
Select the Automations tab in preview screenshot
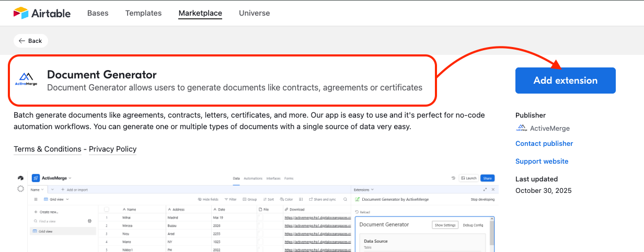pos(253,178)
